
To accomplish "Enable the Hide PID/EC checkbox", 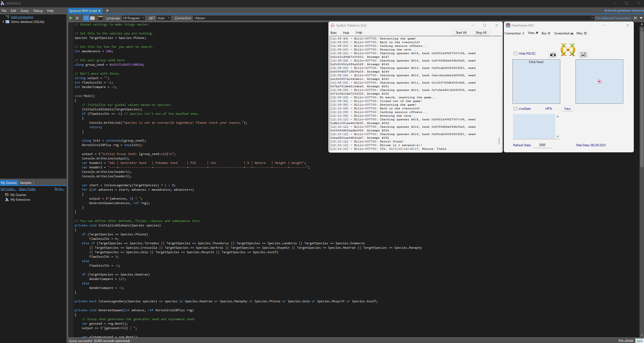I will (515, 54).
